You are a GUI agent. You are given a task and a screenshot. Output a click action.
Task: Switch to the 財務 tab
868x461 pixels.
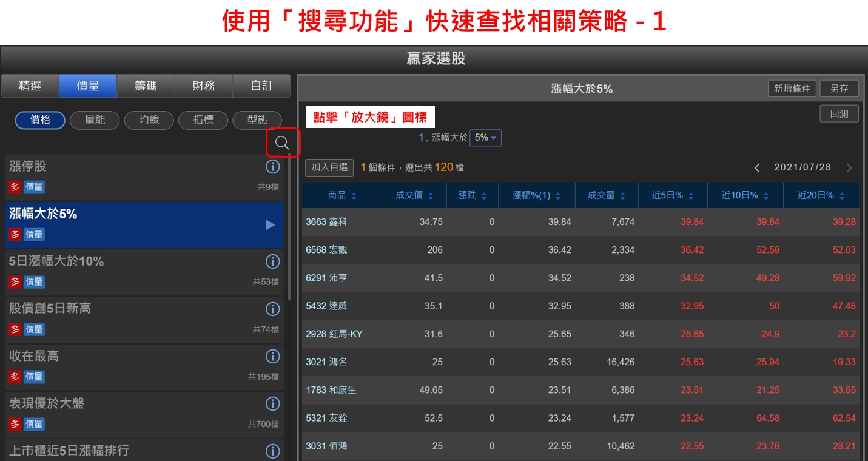click(x=204, y=86)
